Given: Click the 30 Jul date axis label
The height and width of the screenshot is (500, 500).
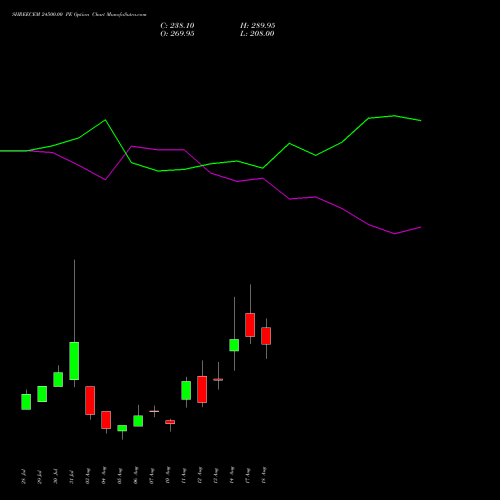Looking at the screenshot, I should (x=56, y=477).
